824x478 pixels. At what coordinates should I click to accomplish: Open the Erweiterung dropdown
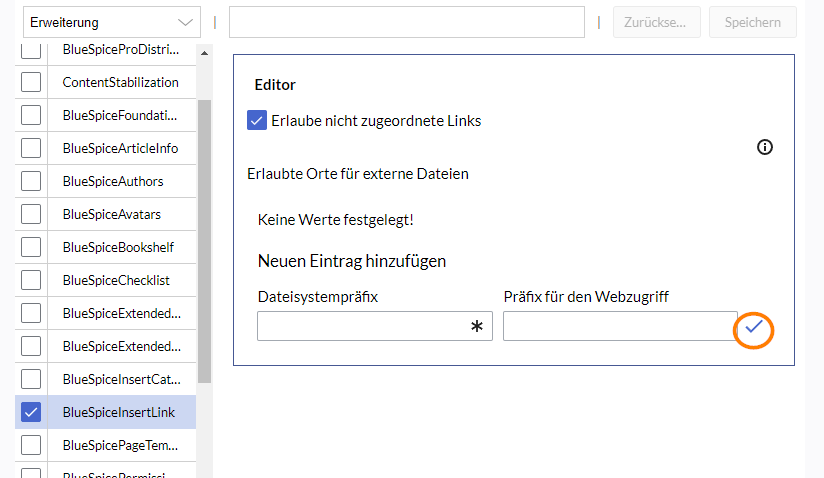click(112, 22)
